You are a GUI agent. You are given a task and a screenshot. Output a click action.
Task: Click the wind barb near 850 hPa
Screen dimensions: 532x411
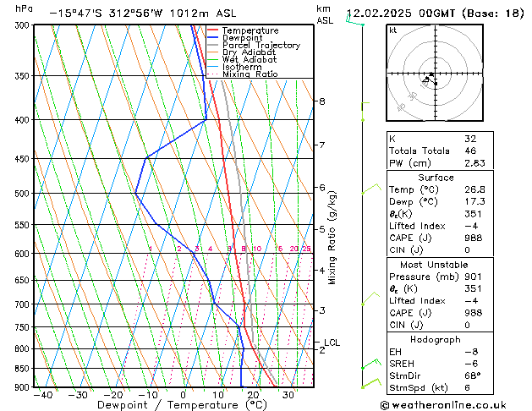click(x=368, y=364)
